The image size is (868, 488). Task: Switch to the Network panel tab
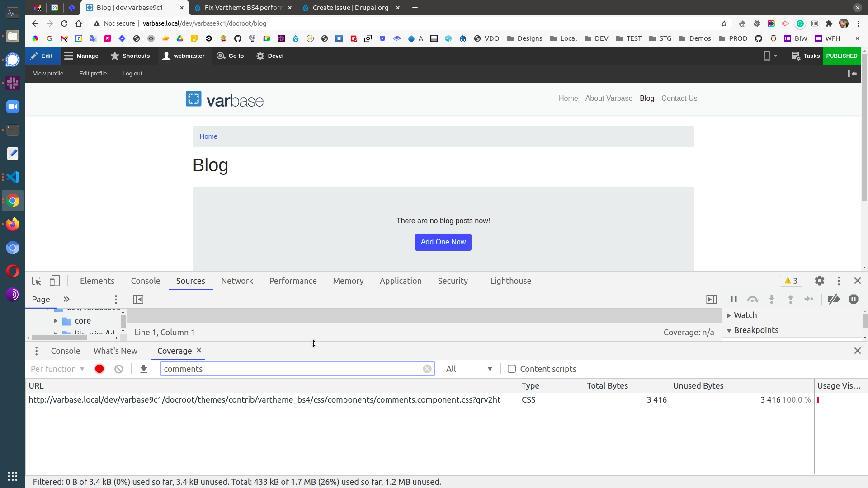coord(237,281)
